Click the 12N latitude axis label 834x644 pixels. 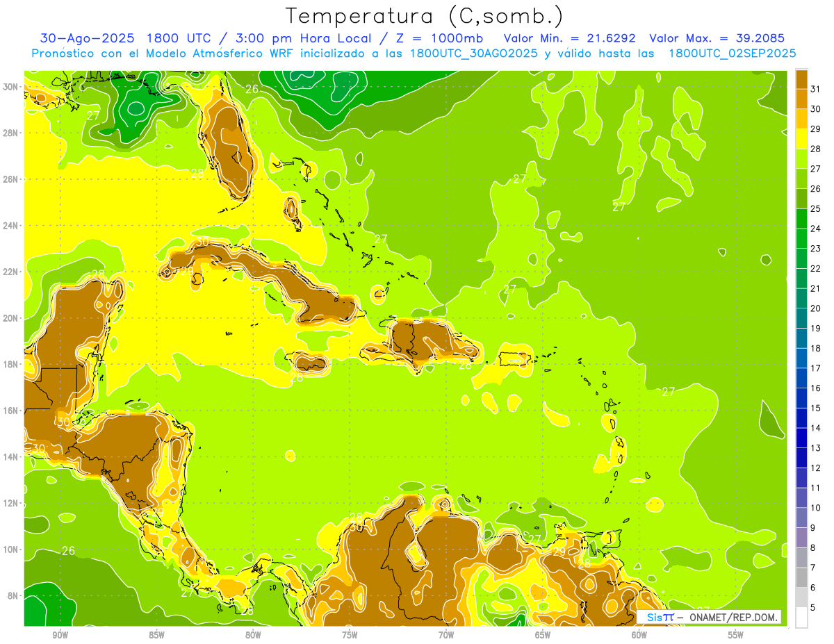point(11,503)
